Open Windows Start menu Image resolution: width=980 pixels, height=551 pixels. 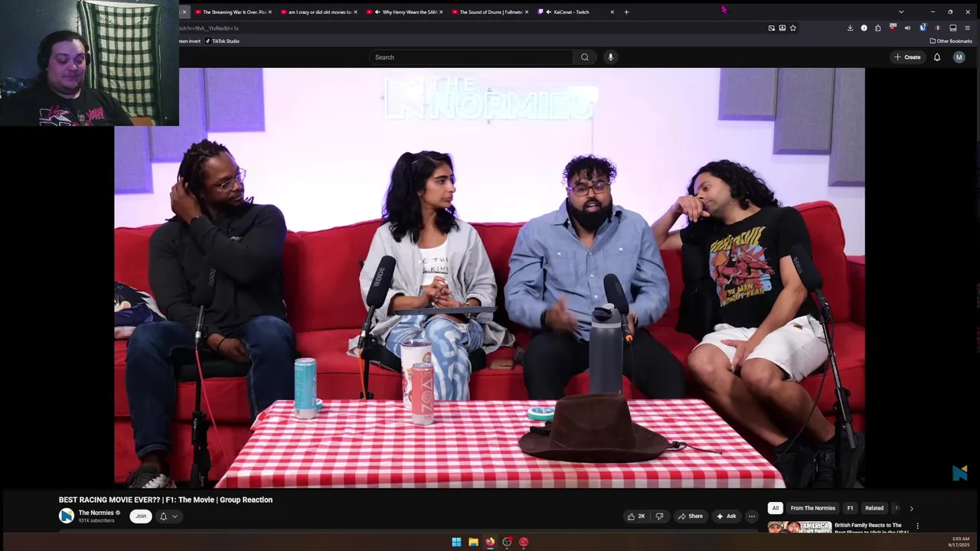point(456,542)
